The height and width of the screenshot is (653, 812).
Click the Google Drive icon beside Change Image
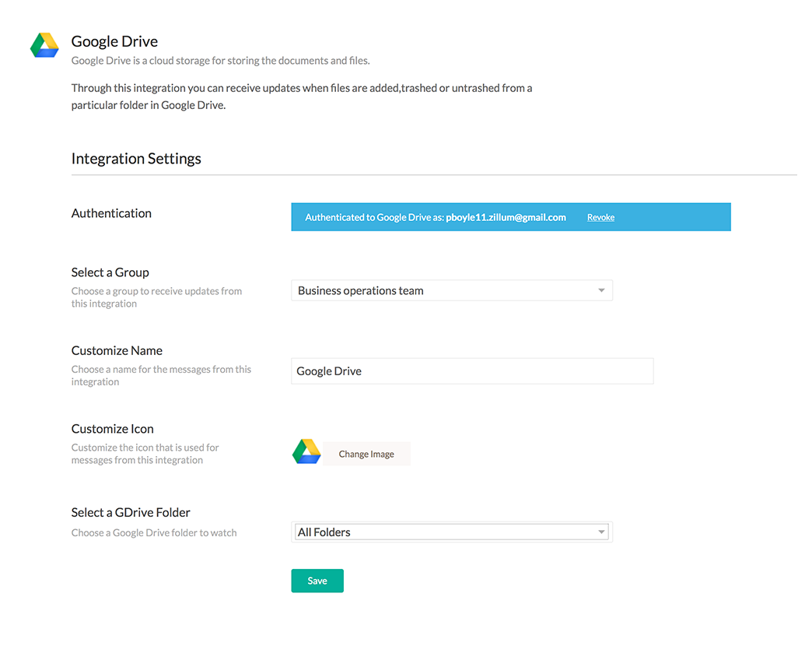tap(306, 451)
